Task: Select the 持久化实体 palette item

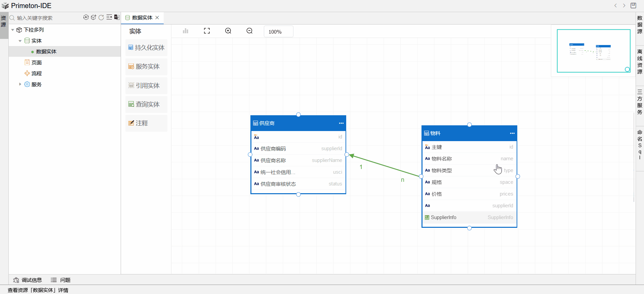Action: tap(146, 48)
